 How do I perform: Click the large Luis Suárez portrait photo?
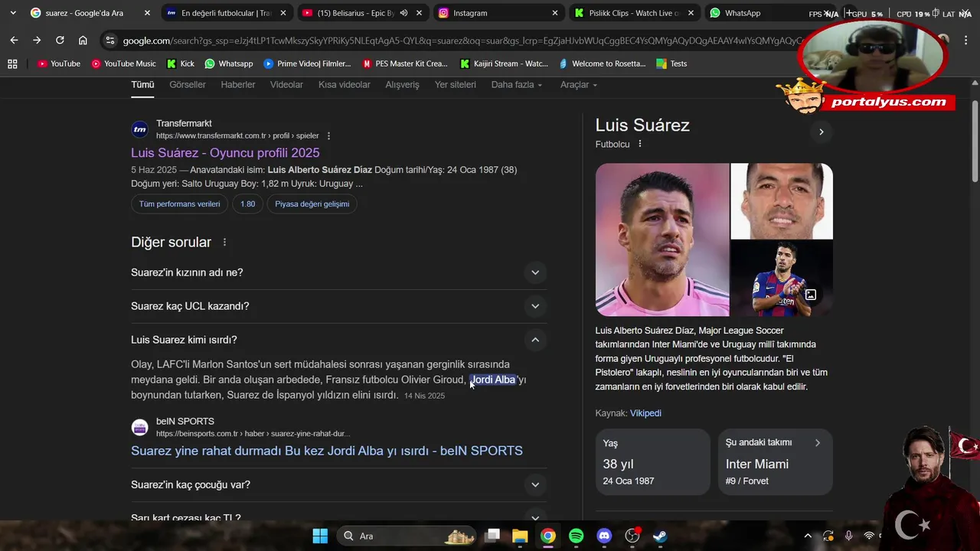point(662,240)
